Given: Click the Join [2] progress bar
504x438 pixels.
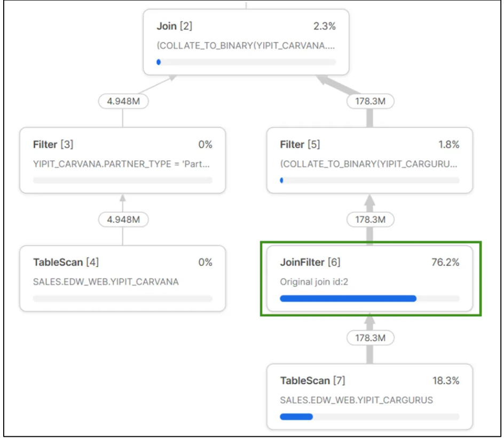Looking at the screenshot, I should (246, 62).
